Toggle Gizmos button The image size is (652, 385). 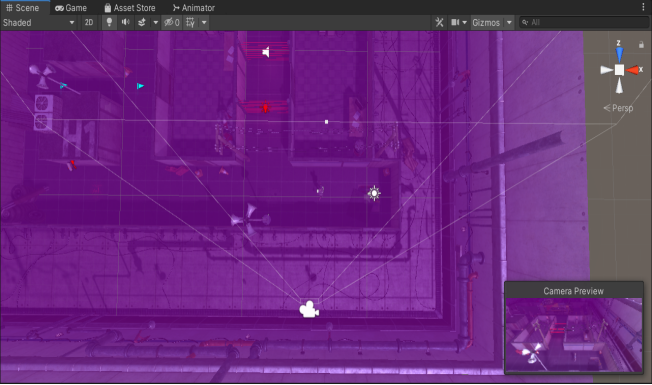pos(486,22)
